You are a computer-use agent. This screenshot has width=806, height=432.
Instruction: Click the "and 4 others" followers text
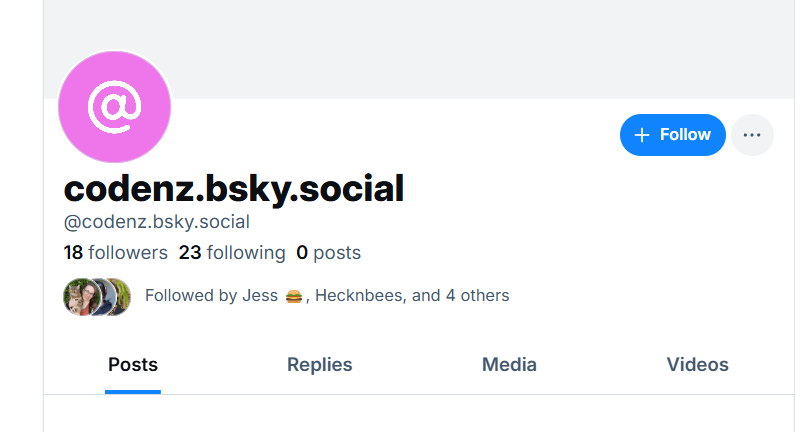[x=461, y=296]
